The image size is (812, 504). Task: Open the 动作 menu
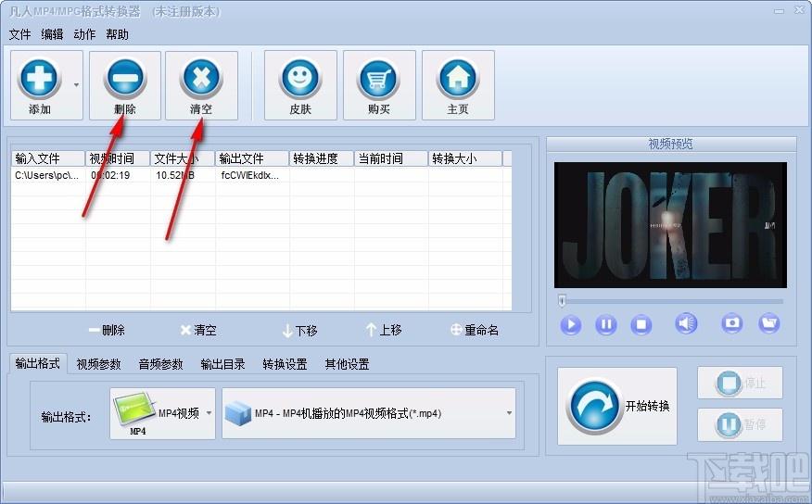pos(84,34)
